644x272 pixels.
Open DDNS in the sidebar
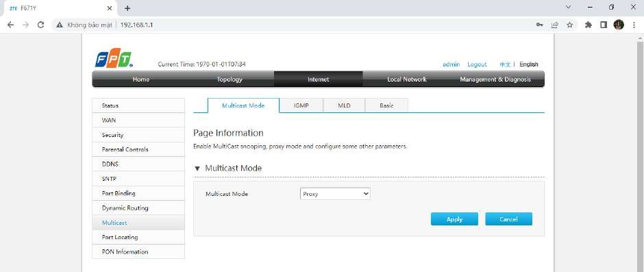138,164
